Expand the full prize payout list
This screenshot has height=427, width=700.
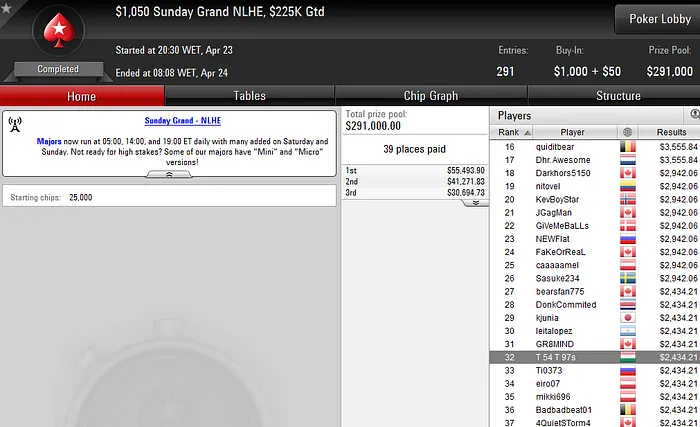[475, 203]
